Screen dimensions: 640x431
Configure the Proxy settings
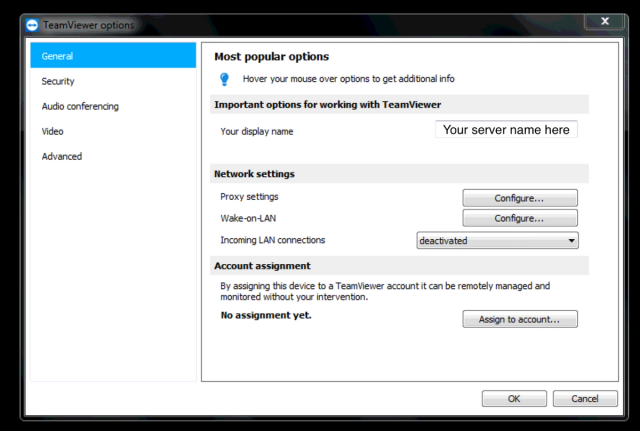coord(520,198)
